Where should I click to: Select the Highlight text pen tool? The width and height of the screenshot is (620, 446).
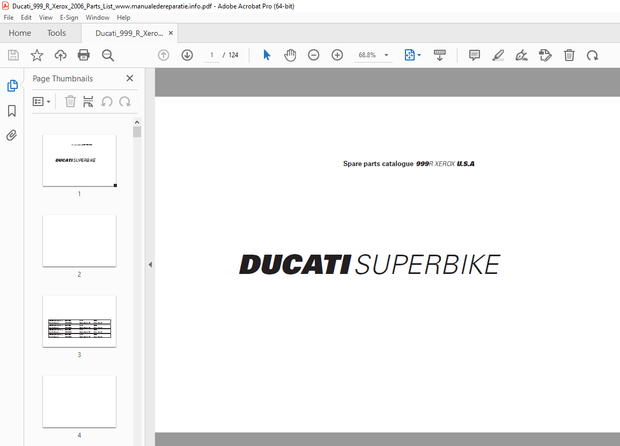(498, 55)
